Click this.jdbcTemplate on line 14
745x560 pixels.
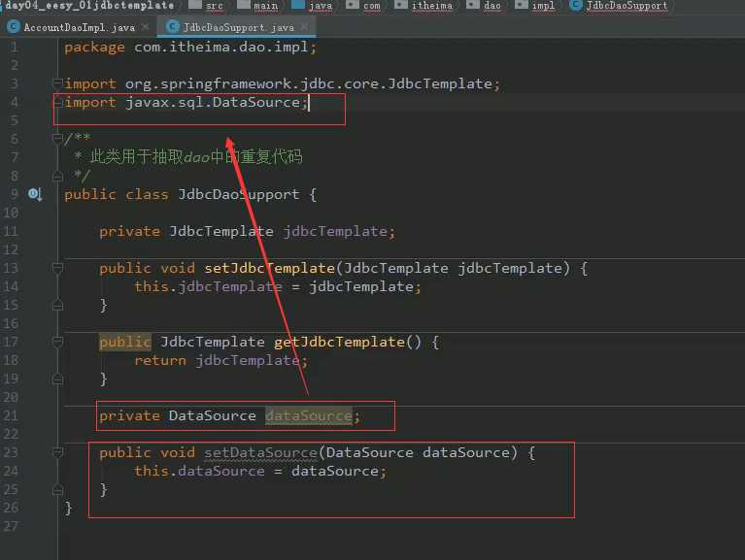pyautogui.click(x=208, y=286)
